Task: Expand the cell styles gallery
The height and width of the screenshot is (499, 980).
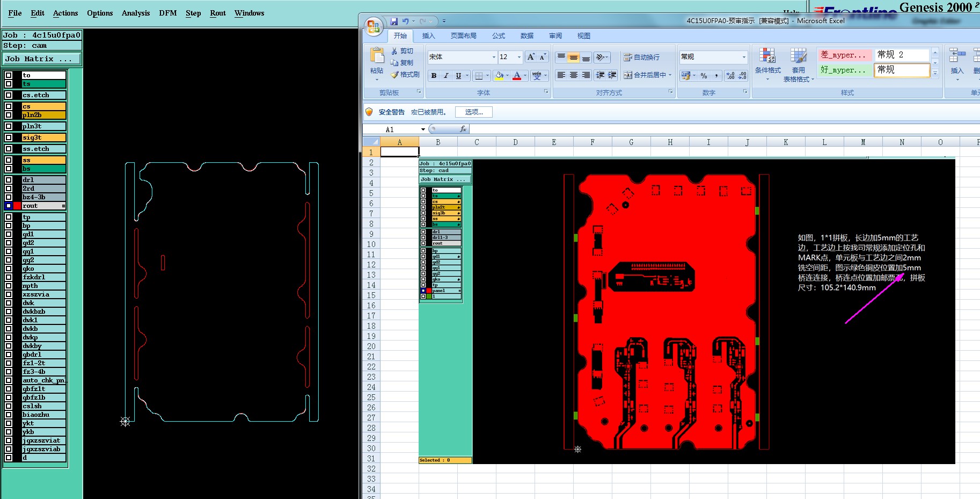Action: click(x=935, y=74)
